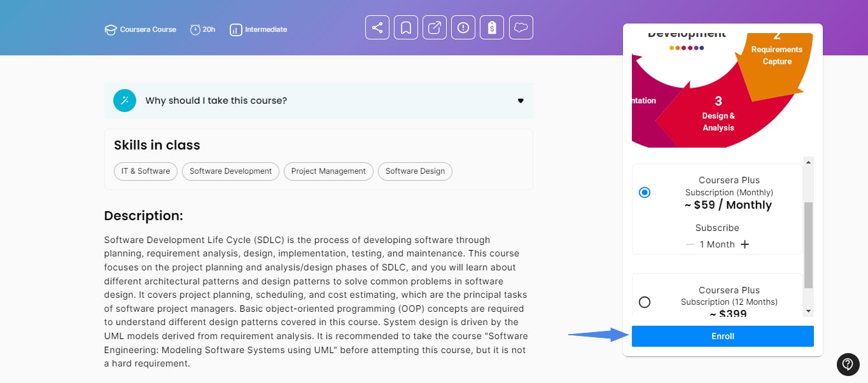
Task: Click the 'Subscription (12 Months)' text
Action: coord(729,302)
